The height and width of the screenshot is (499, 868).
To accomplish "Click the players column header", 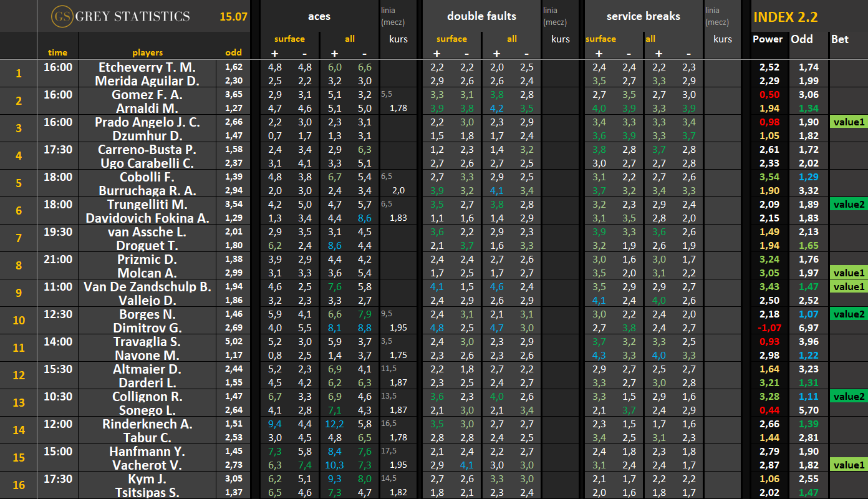I will (147, 53).
